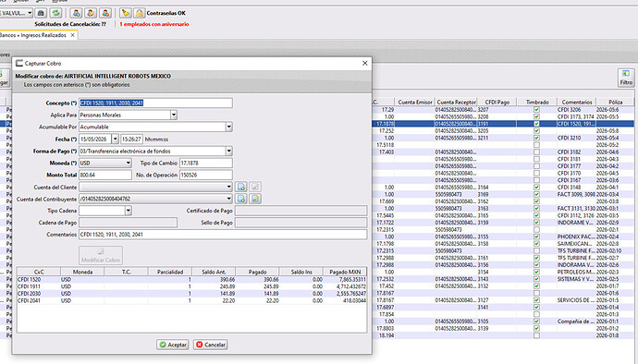Select the CFDI 1911 row in dialog table

[x=191, y=286]
